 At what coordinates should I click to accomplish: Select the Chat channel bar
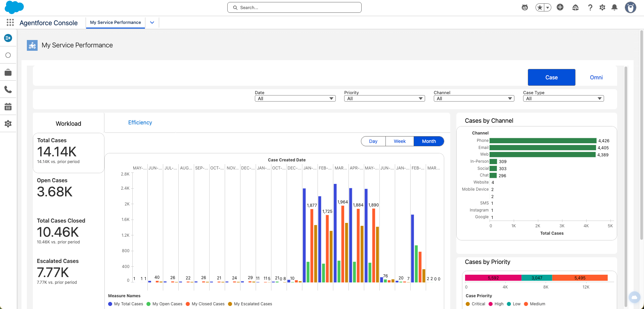point(493,176)
